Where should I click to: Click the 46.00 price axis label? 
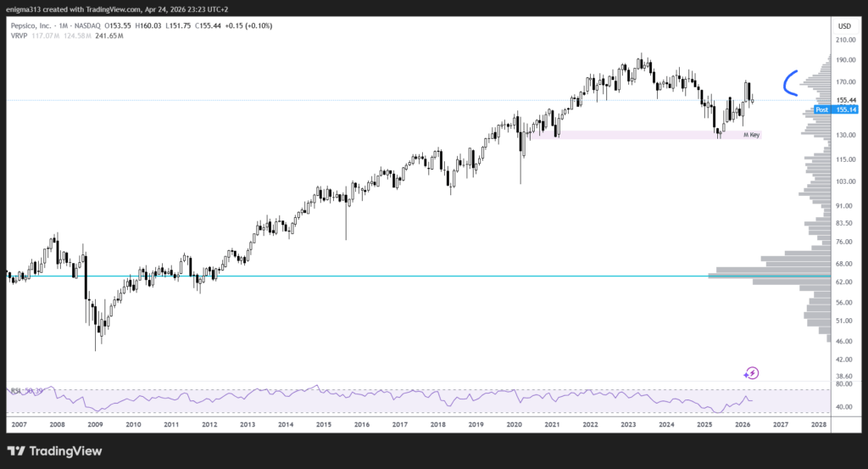[x=844, y=342]
